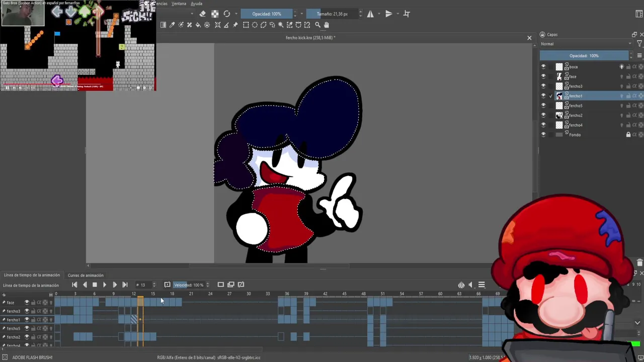Click the Capas panel Opacidad slider
Image resolution: width=644 pixels, height=362 pixels.
coord(584,56)
